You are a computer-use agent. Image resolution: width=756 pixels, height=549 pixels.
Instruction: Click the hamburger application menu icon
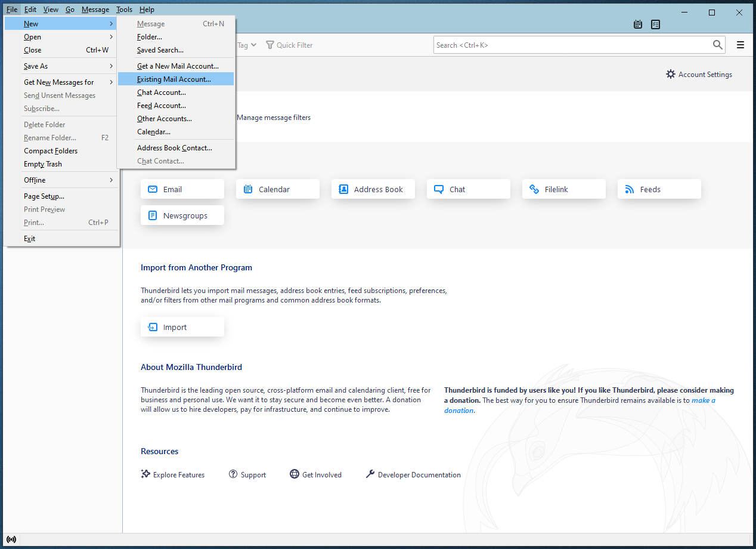point(740,45)
